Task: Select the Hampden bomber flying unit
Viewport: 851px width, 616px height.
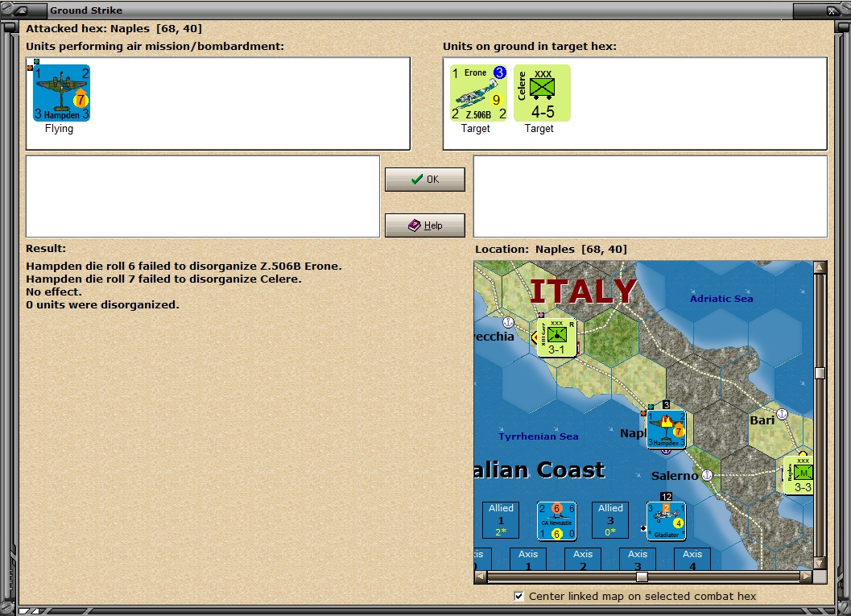Action: coord(61,93)
